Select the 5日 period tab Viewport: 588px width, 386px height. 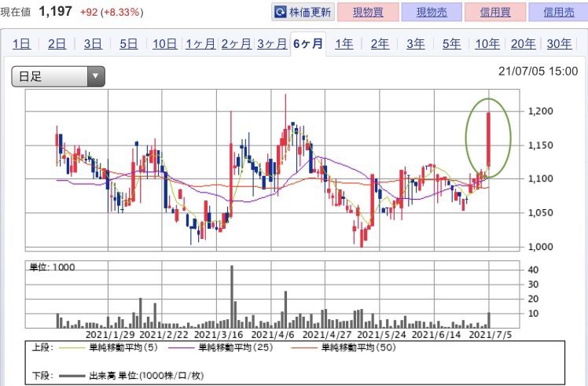tap(129, 44)
